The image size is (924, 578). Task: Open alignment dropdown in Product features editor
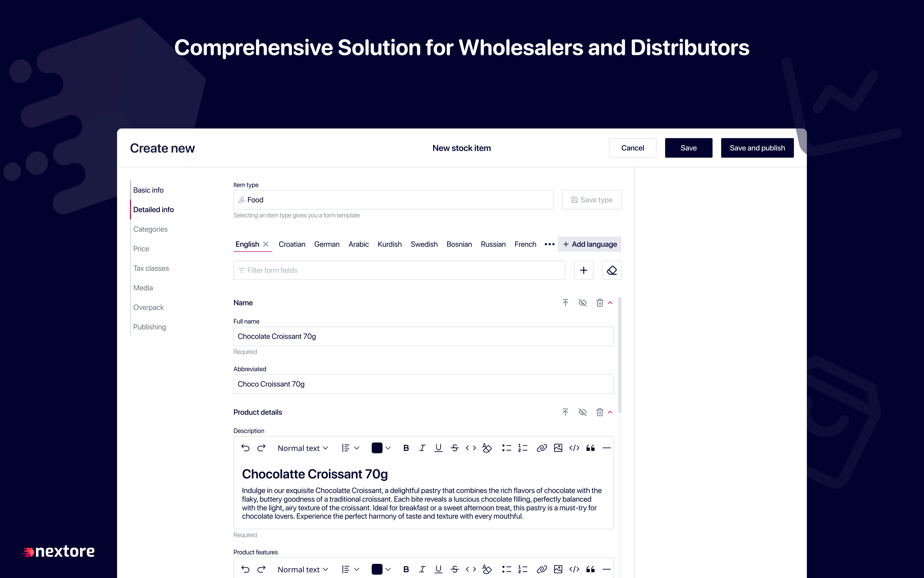350,570
